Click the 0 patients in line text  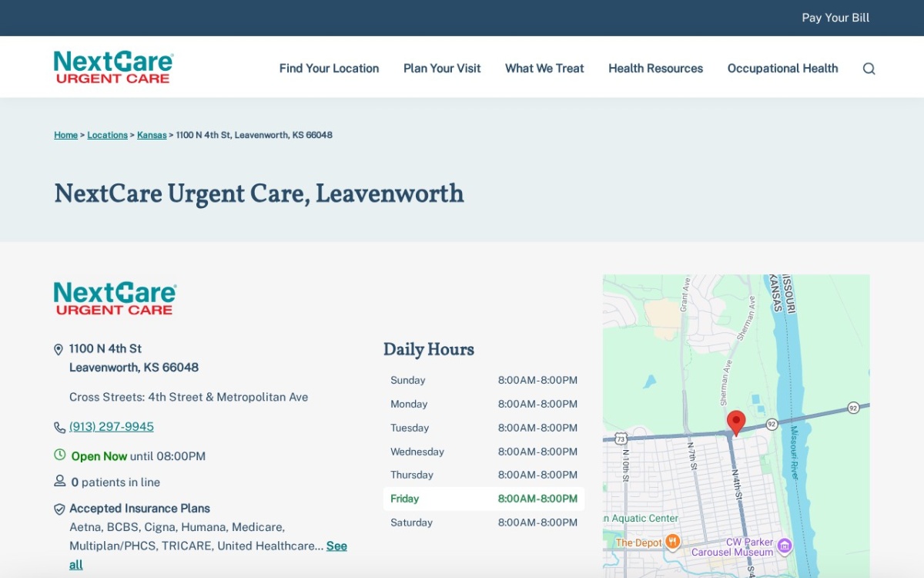tap(115, 482)
